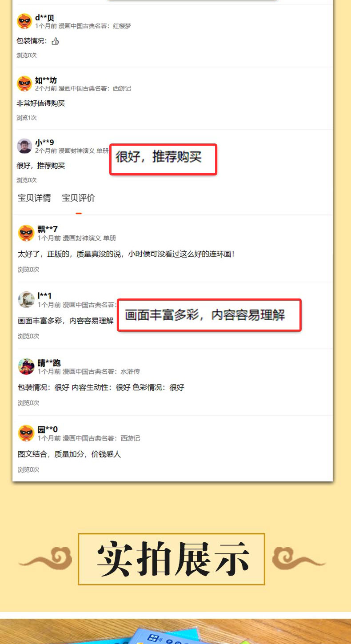Click the 非常好值得购买 review text
This screenshot has width=351, height=644.
point(41,103)
